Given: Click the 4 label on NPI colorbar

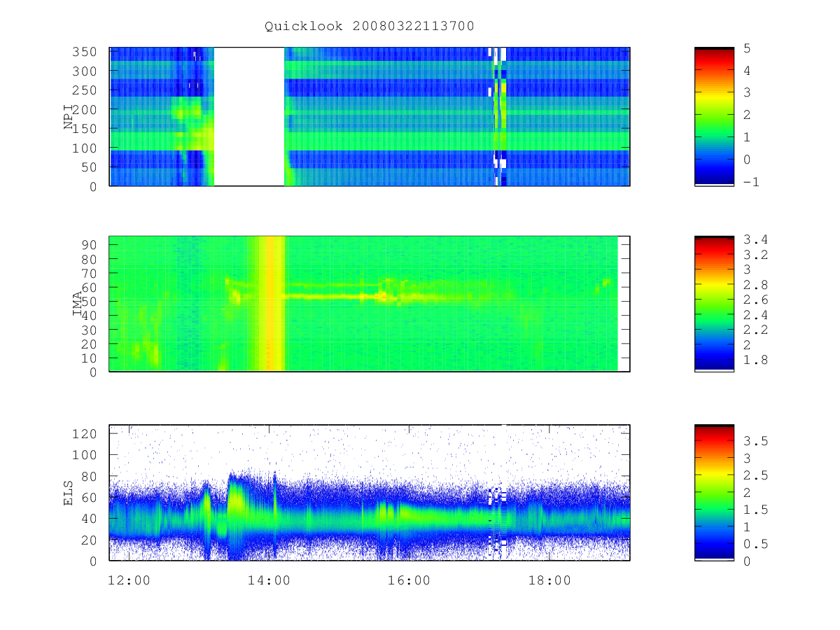Looking at the screenshot, I should point(748,71).
